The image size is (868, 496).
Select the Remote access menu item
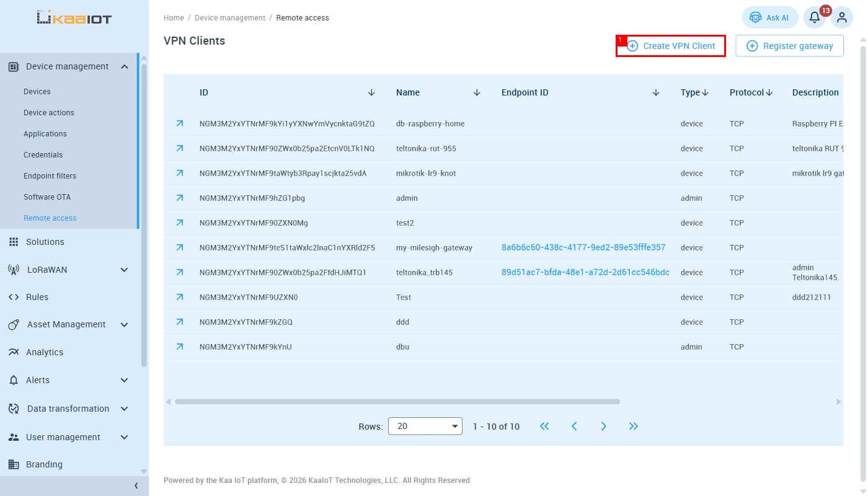(50, 218)
